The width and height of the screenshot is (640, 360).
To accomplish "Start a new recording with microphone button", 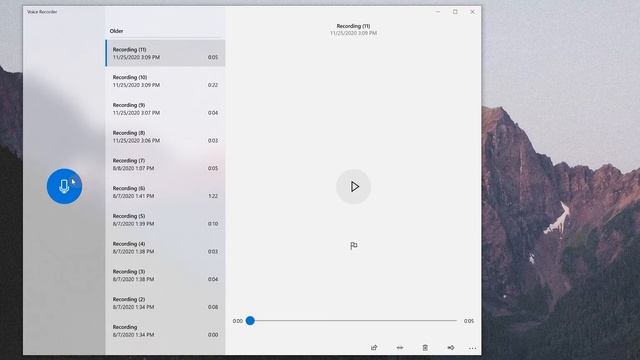I will [64, 186].
